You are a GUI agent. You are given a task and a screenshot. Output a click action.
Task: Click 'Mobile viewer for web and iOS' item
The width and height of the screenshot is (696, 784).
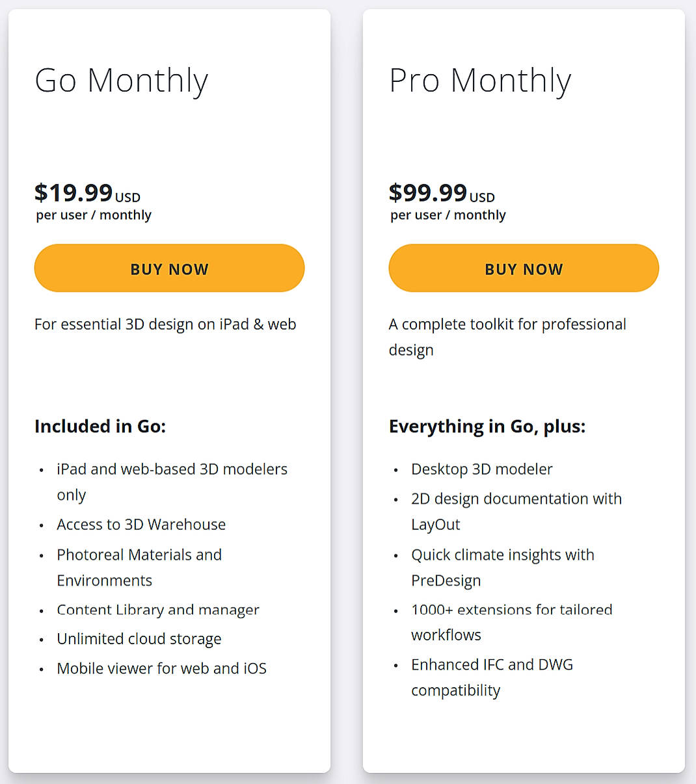coord(161,668)
